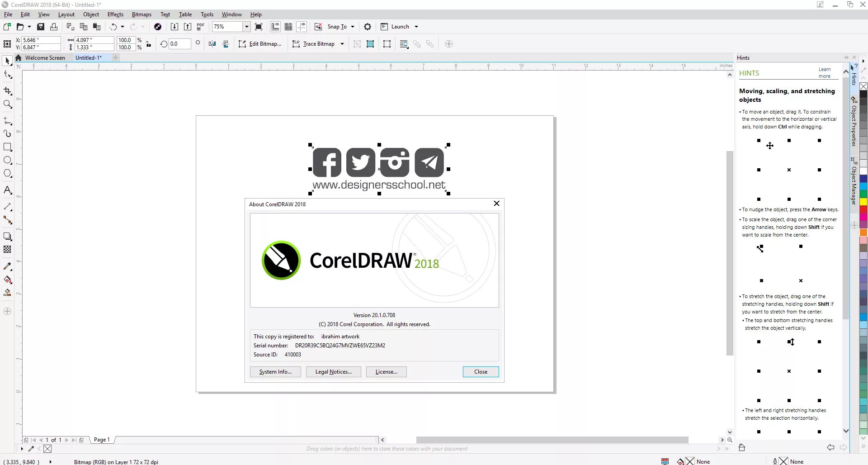
Task: Select the Zoom tool magnifier
Action: pos(7,104)
